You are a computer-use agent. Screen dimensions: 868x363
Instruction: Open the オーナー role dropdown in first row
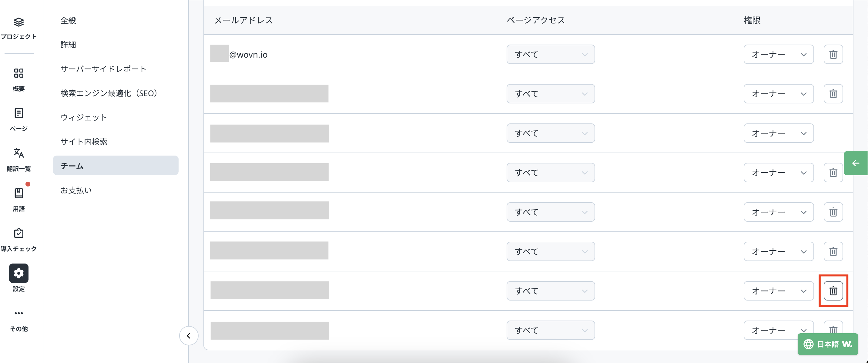click(778, 54)
